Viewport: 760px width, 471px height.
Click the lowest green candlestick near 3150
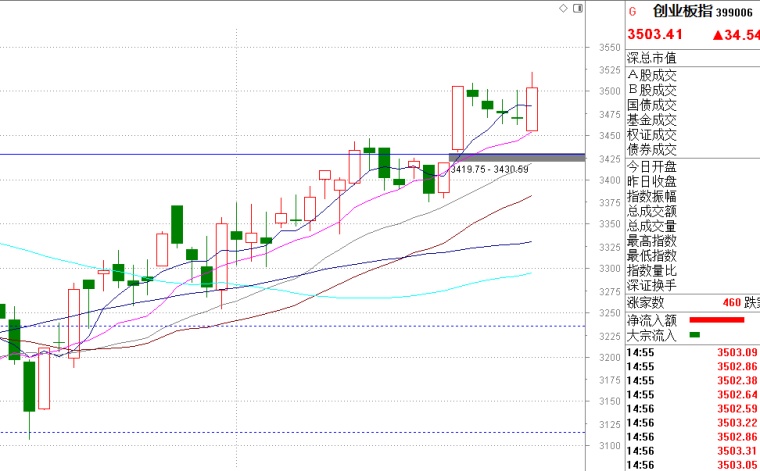[29, 385]
